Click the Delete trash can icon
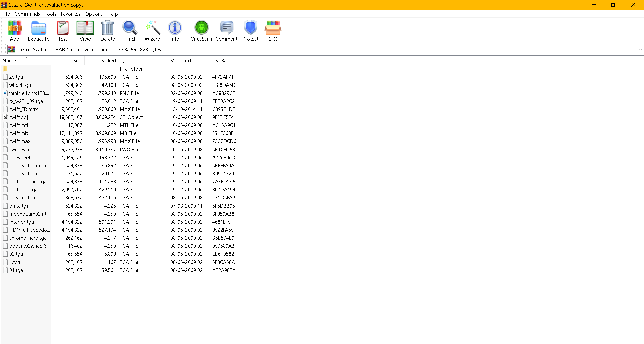 pos(108,28)
